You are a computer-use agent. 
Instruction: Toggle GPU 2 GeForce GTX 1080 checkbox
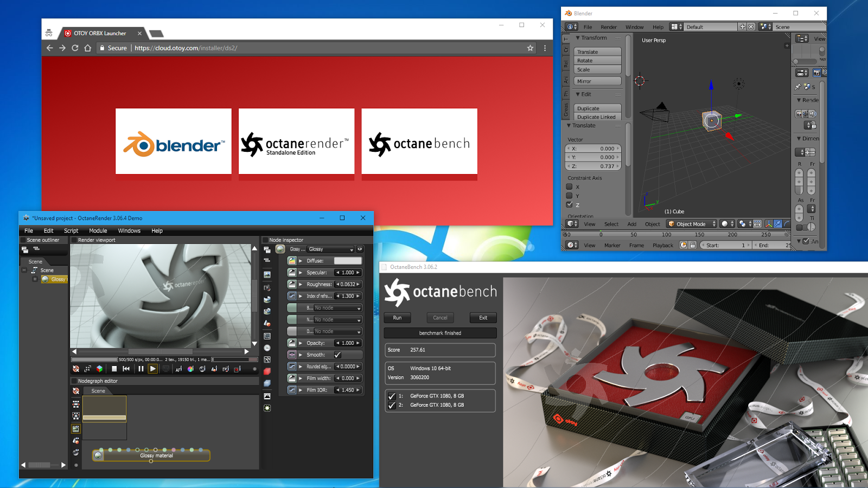pyautogui.click(x=392, y=405)
